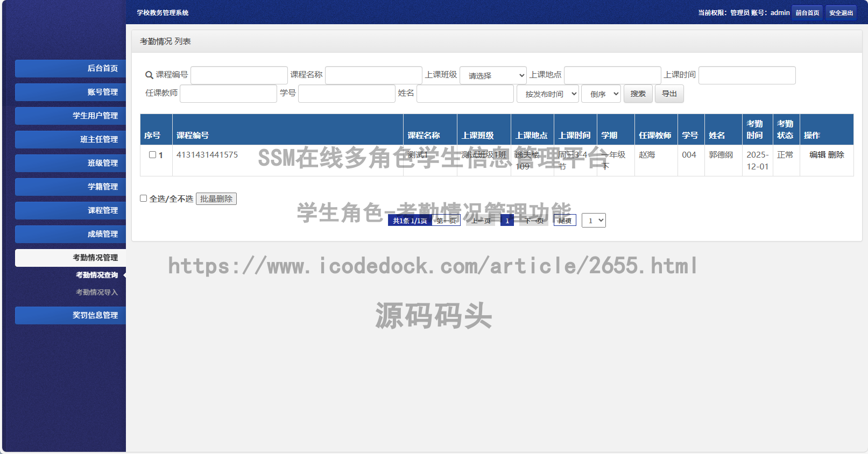Click the safe logout button
Image resolution: width=868 pixels, height=454 pixels.
point(841,13)
